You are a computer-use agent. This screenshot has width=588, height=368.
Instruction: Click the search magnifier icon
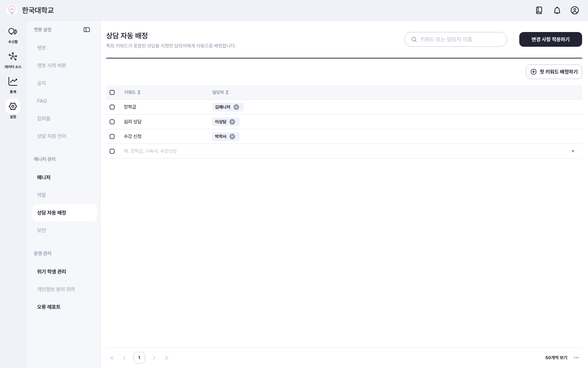(x=414, y=39)
